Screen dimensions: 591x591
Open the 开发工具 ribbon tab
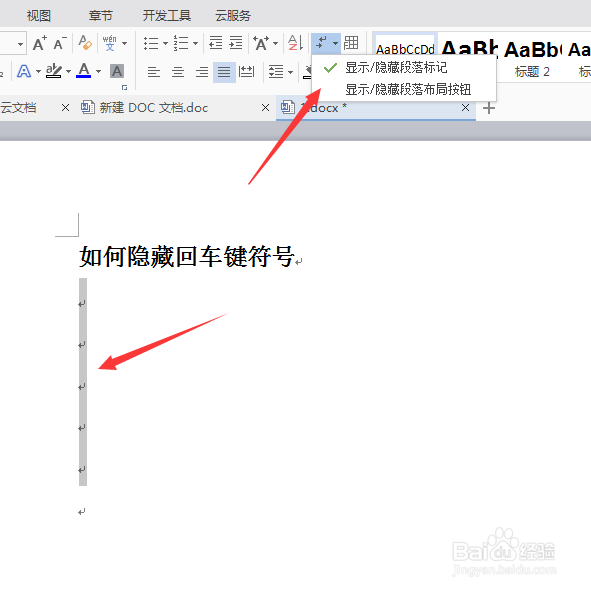[x=167, y=16]
